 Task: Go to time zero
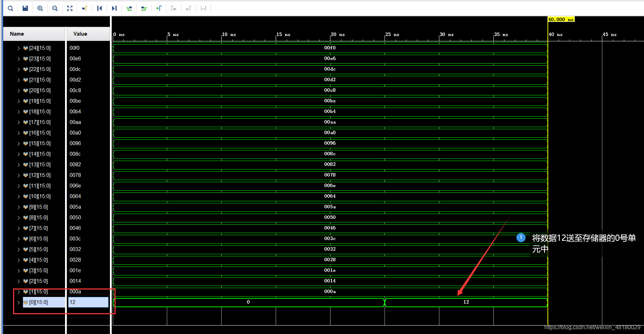99,8
